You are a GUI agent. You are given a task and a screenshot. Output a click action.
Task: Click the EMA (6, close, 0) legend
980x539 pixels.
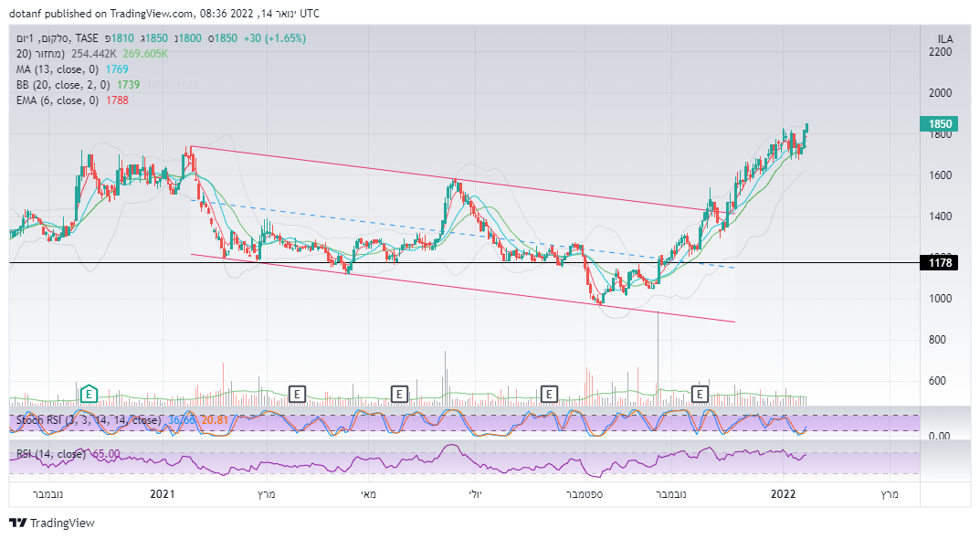(58, 100)
